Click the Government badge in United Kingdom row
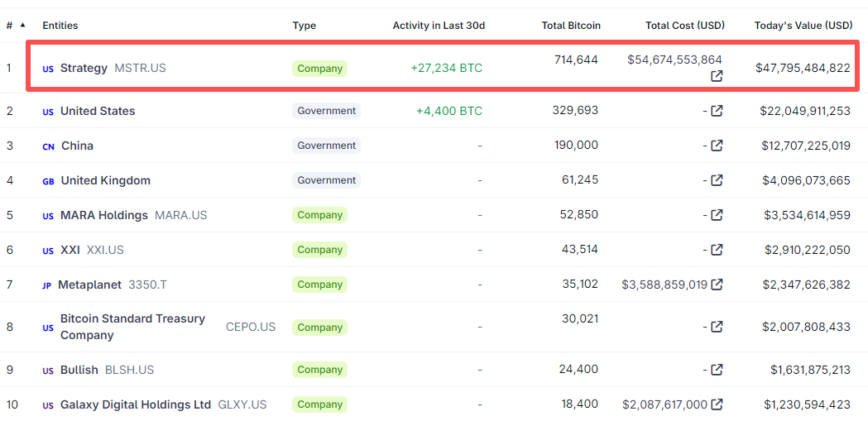This screenshot has width=868, height=421. [326, 180]
